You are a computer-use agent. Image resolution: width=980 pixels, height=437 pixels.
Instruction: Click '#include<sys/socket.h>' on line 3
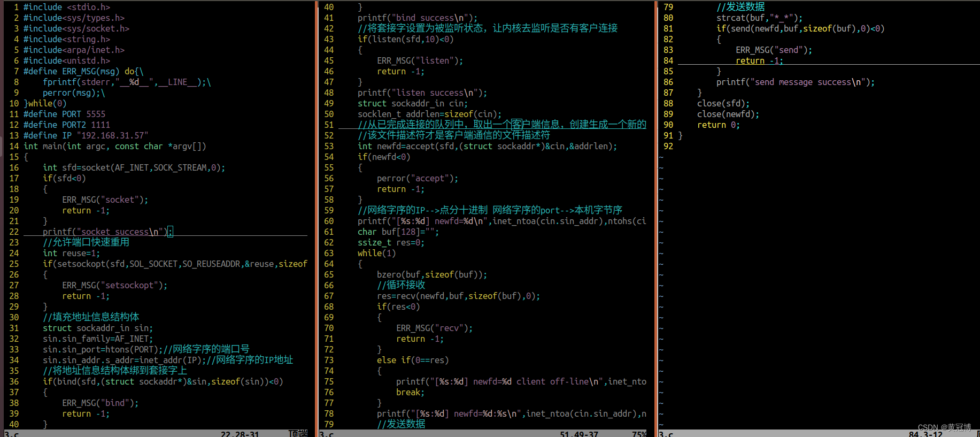[76, 28]
